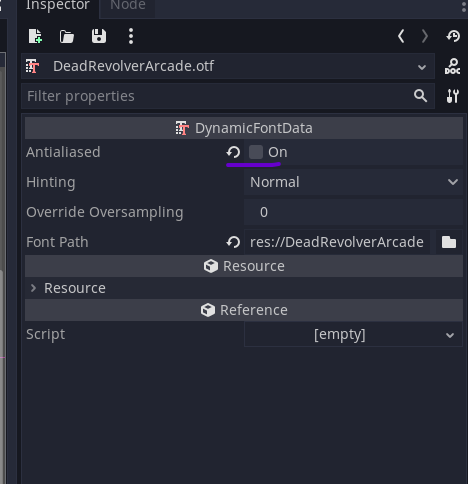Show the object history list icon
Screen dimensions: 468x484
click(x=453, y=36)
